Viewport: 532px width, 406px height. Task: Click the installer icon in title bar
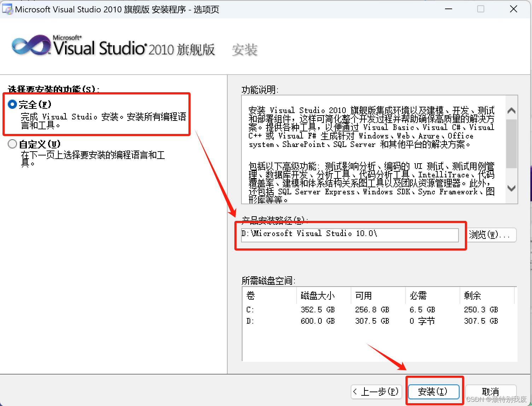[x=7, y=9]
